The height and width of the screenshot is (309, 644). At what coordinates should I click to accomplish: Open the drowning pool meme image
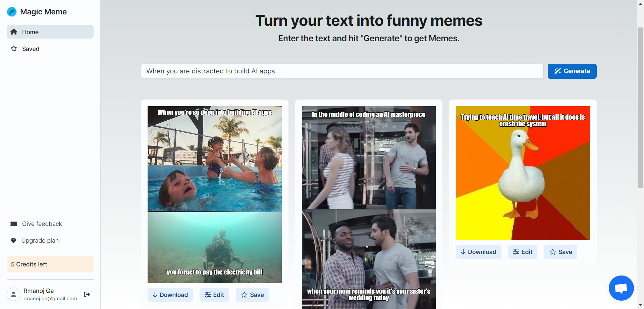click(x=215, y=195)
